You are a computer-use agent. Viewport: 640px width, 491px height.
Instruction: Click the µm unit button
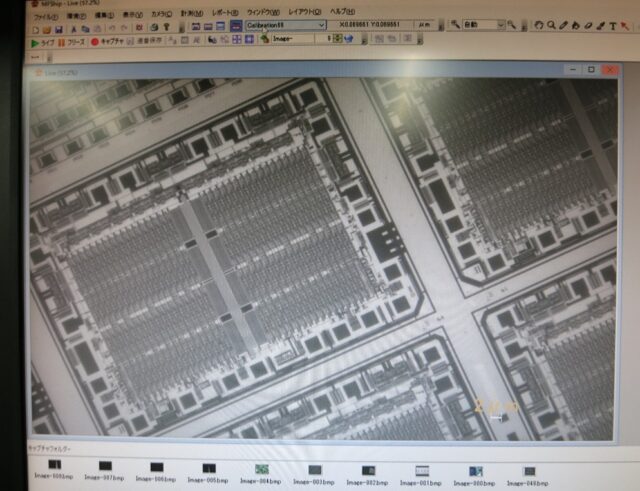pyautogui.click(x=425, y=24)
